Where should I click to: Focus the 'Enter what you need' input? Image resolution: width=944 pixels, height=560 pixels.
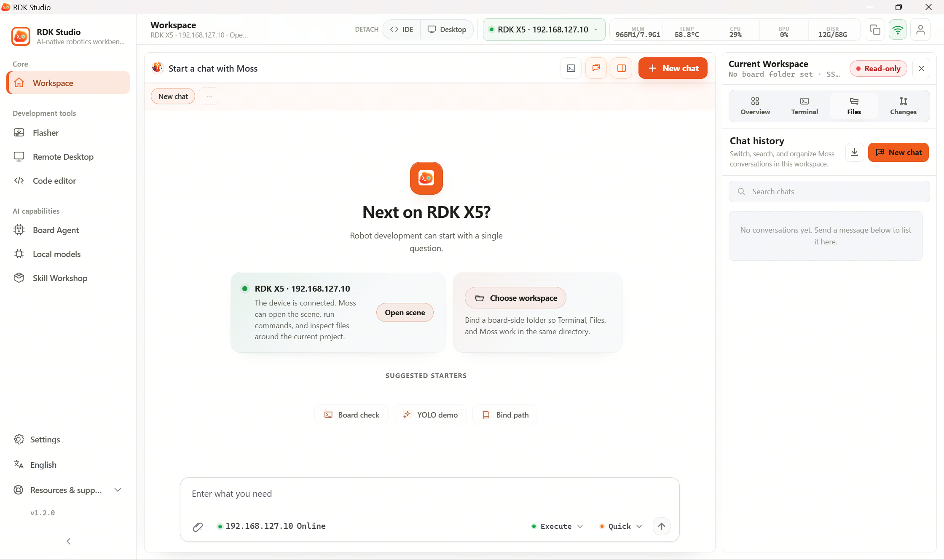click(x=430, y=494)
